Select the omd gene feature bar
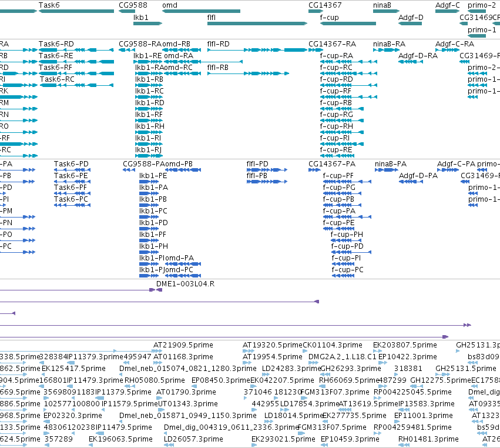 point(201,11)
